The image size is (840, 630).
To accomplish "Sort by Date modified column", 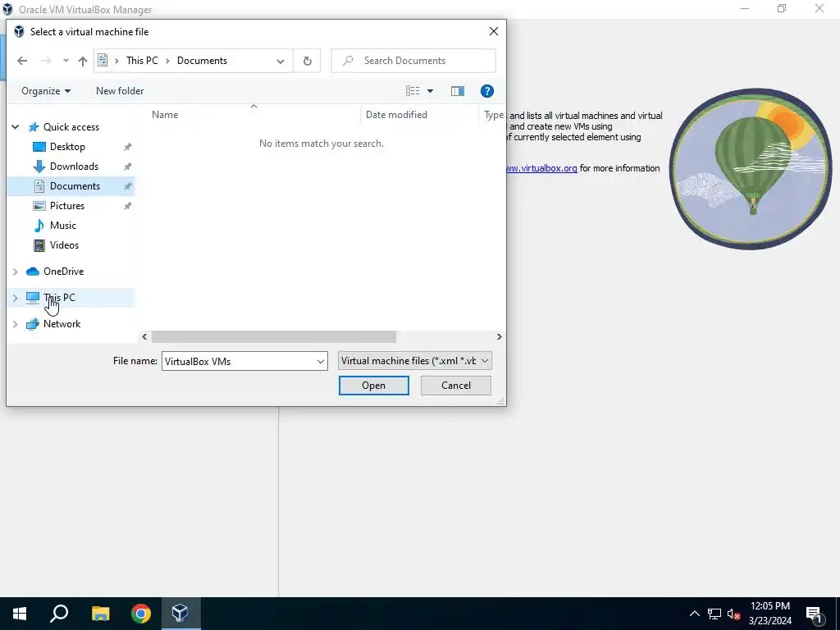I will [396, 115].
